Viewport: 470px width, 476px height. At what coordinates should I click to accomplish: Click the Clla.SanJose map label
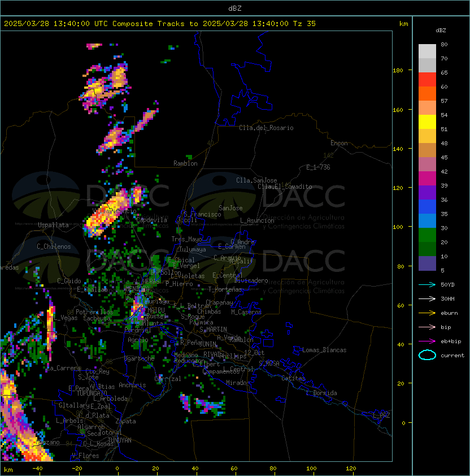256,180
